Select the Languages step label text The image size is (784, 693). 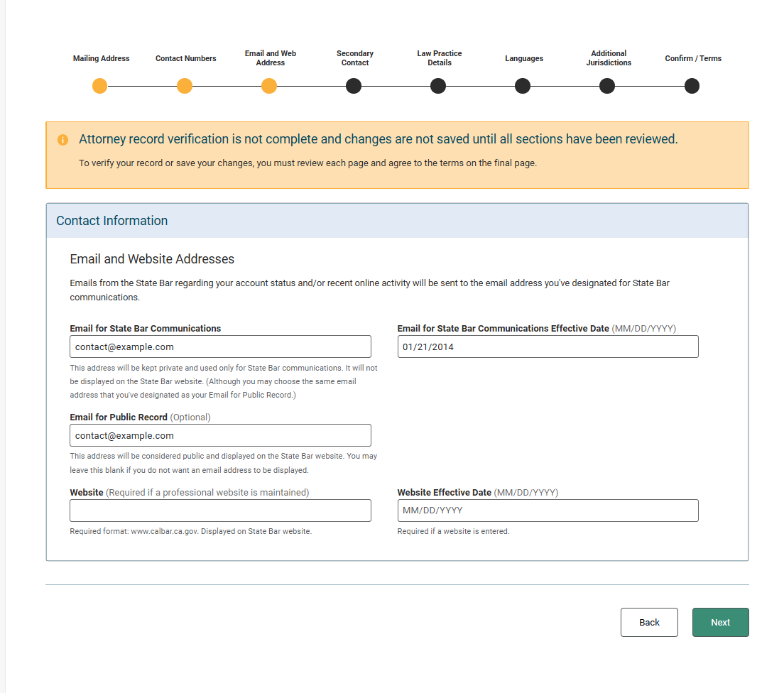point(524,58)
